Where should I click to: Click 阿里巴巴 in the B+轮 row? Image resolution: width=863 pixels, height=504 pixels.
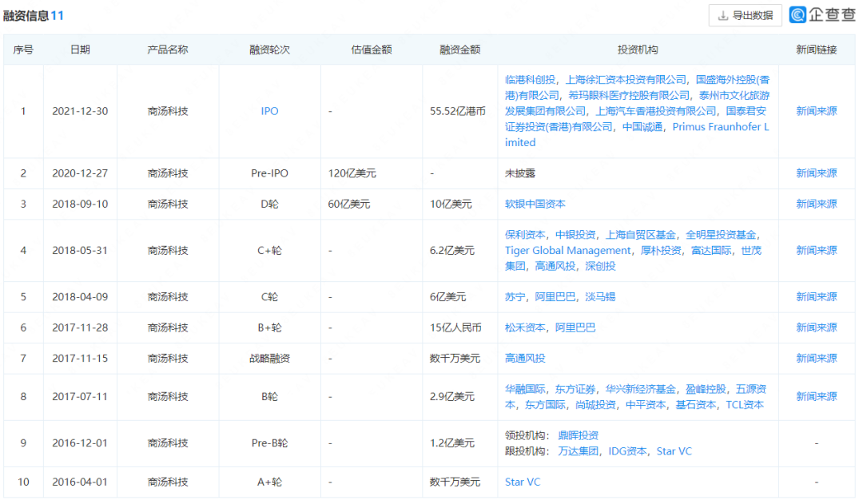[x=575, y=328]
